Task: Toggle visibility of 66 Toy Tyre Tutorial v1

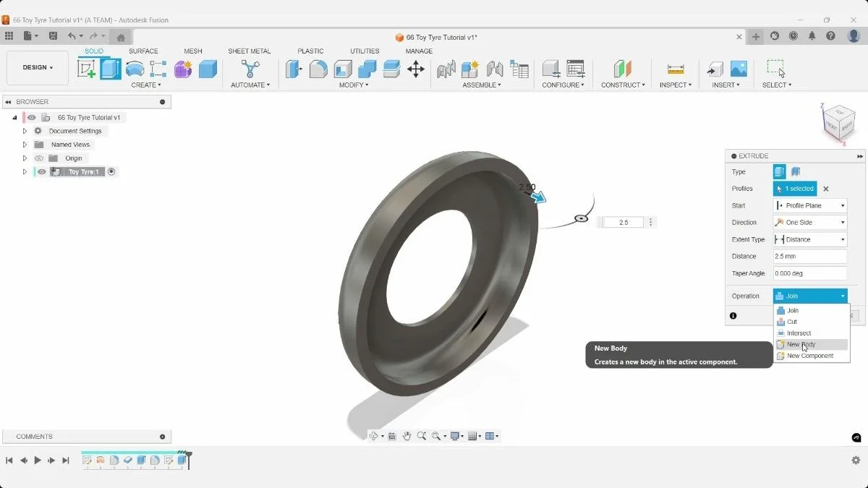Action: click(32, 117)
